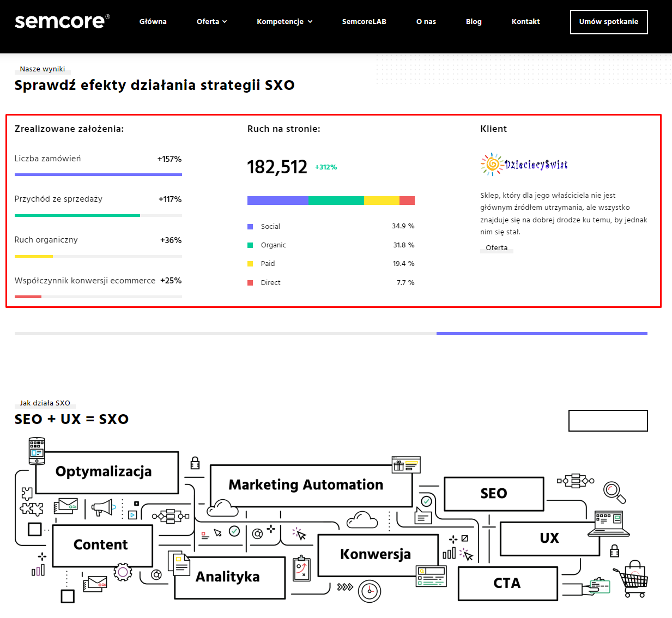This screenshot has height=618, width=672.
Task: Click the stopwatch icon below Konwersja
Action: [x=370, y=591]
